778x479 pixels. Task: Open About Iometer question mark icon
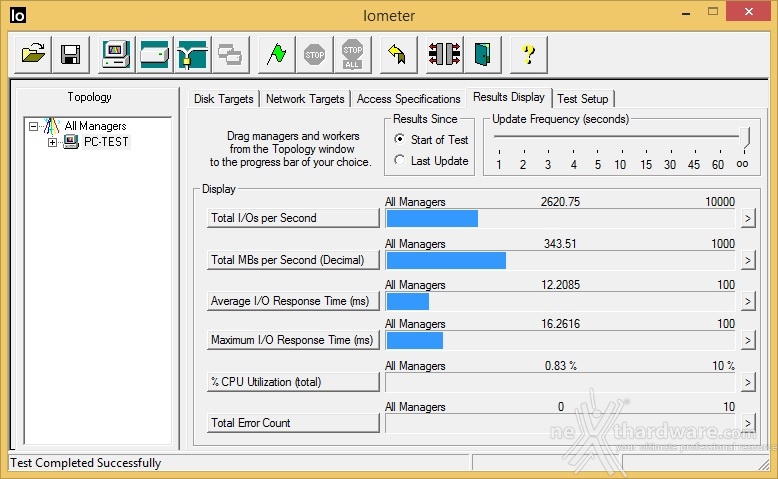point(528,54)
